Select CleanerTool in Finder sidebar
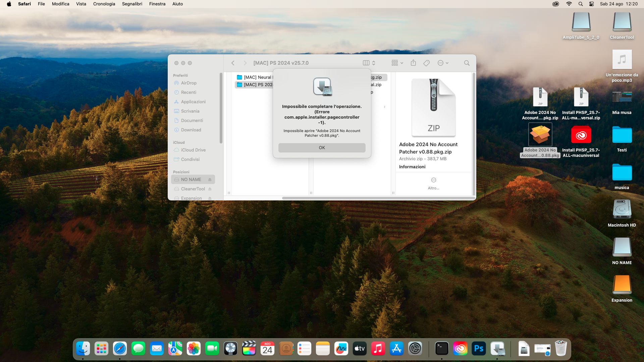 [x=193, y=189]
